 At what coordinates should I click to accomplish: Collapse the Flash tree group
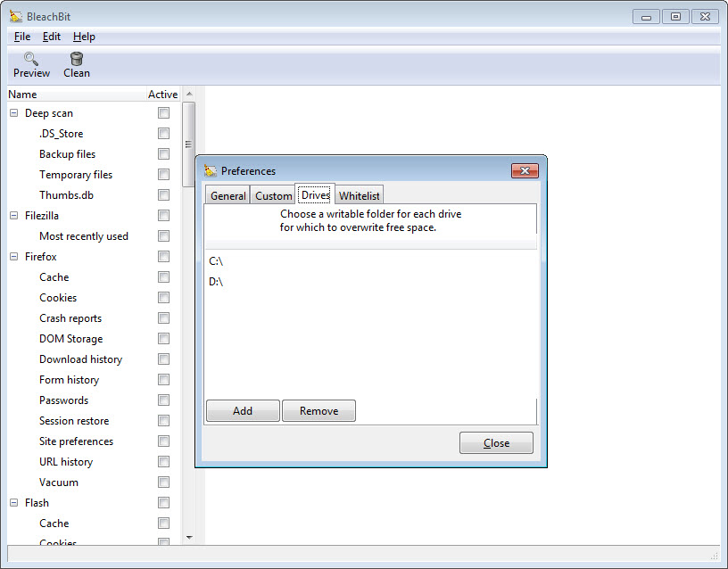(x=14, y=503)
